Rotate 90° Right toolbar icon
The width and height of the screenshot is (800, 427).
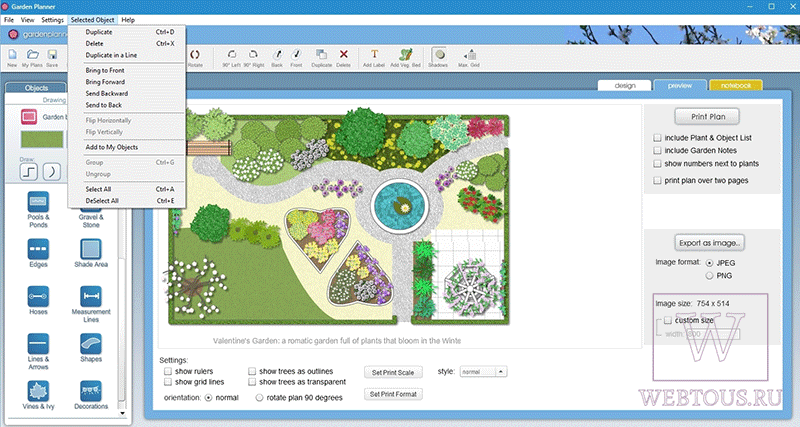click(x=253, y=55)
